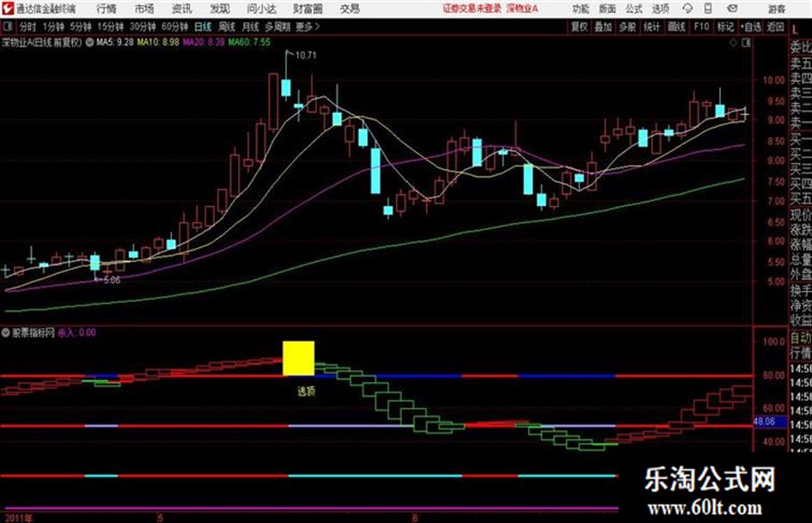Viewport: 812px width, 523px height.
Task: Select the 日线 daily chart tab
Action: pyautogui.click(x=203, y=27)
